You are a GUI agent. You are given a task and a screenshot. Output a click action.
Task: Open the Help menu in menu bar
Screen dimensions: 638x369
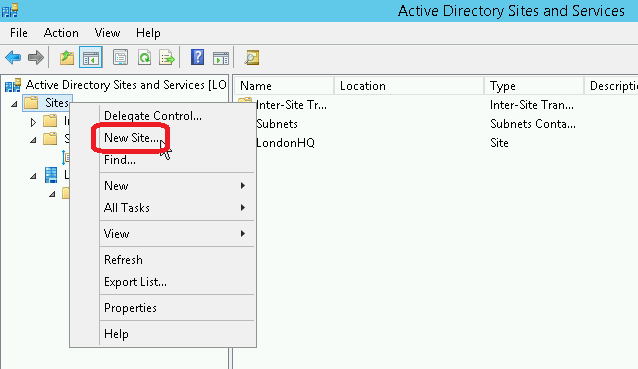coord(148,33)
